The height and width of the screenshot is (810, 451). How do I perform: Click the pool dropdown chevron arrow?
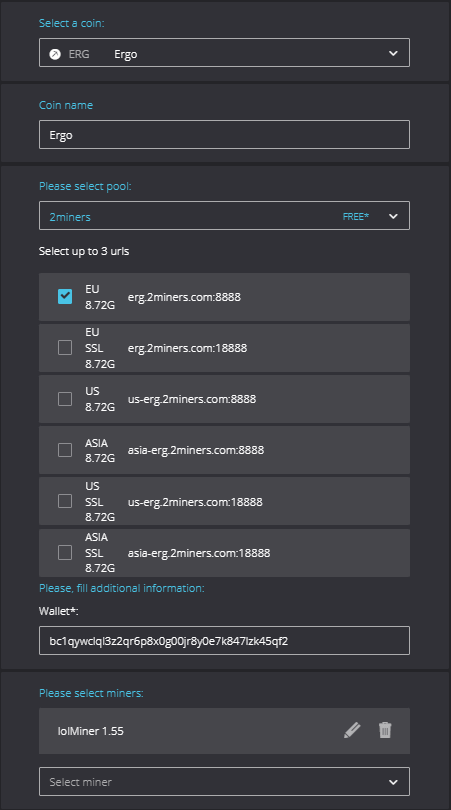(393, 216)
